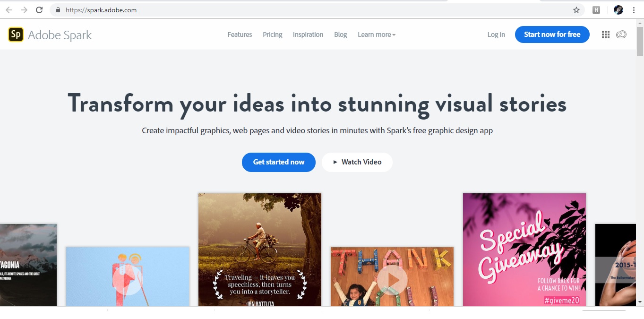
Task: Click the page vertical scrollbar thumb
Action: point(640,42)
